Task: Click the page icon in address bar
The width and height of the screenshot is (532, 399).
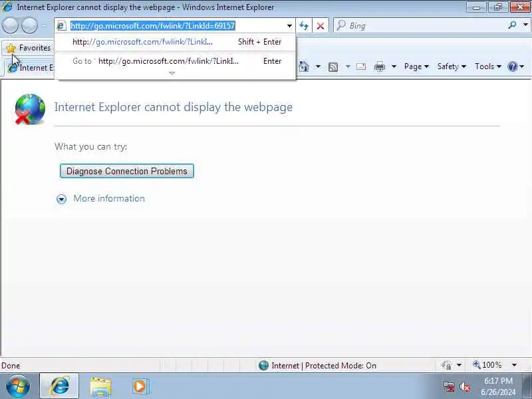Action: [61, 25]
